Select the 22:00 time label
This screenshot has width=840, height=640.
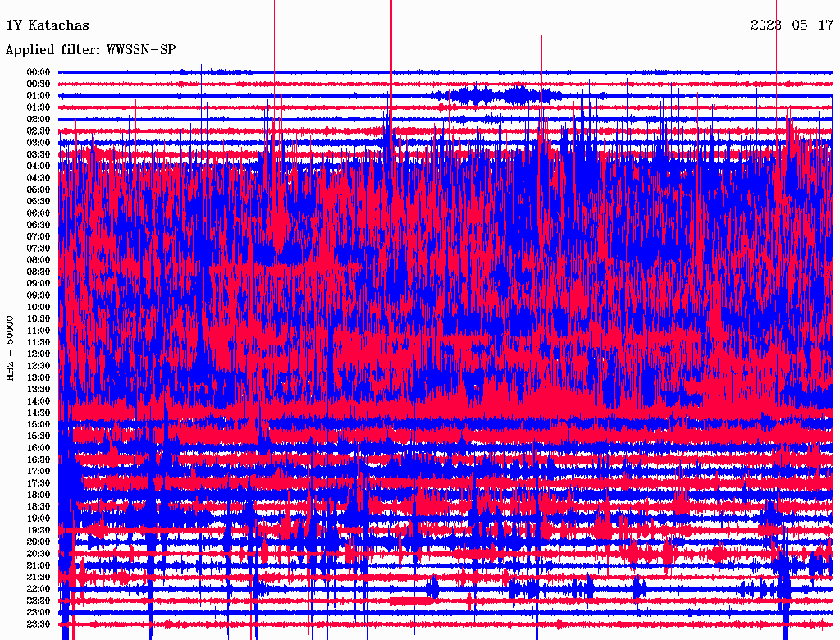pos(39,588)
